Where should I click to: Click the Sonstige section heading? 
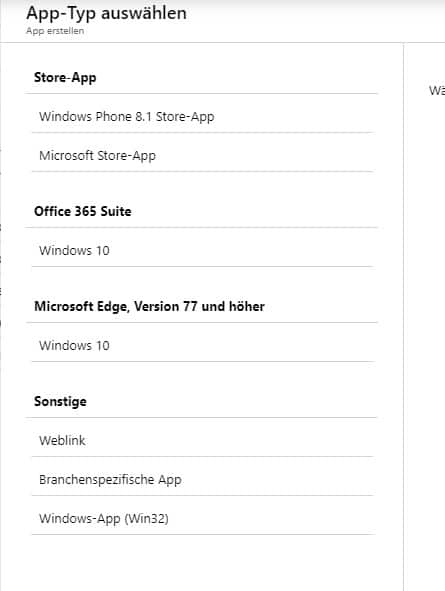(60, 401)
